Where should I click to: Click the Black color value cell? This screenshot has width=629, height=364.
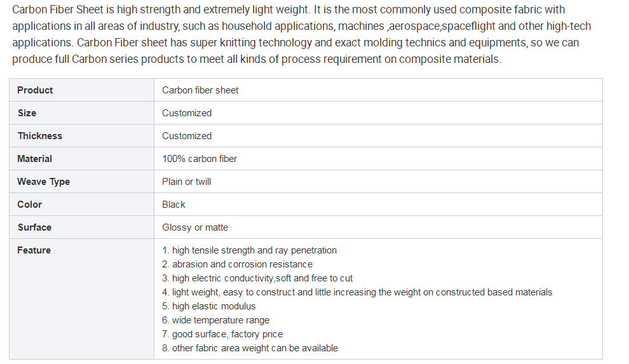tap(173, 205)
